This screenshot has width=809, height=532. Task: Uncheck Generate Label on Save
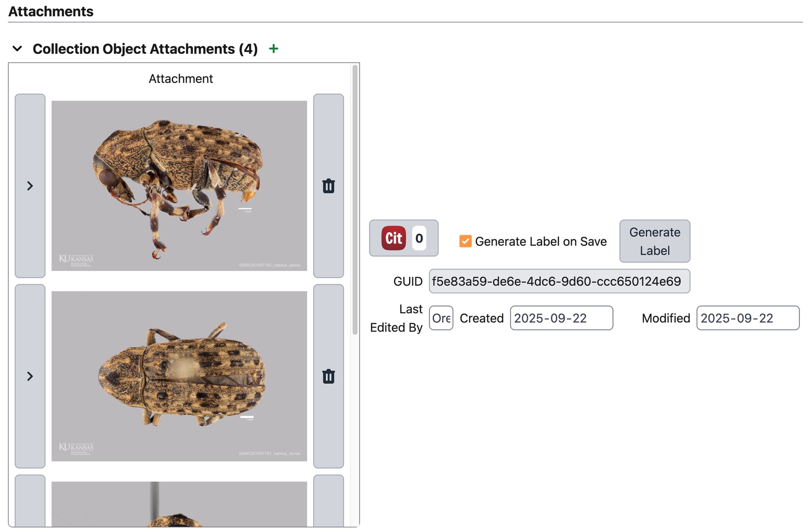coord(465,241)
